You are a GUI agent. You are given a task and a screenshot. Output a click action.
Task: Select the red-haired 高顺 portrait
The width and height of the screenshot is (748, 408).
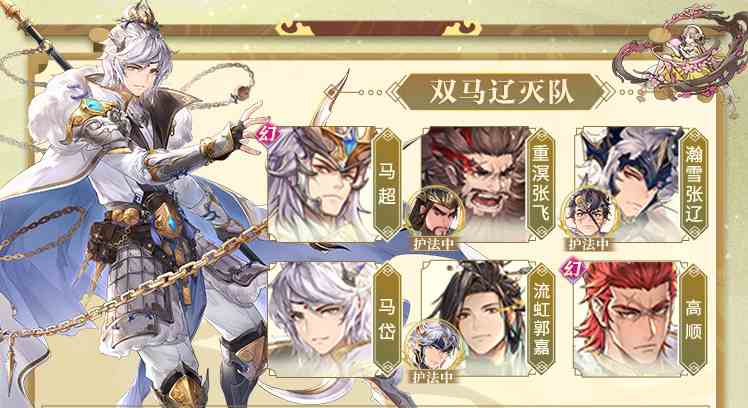[628, 318]
